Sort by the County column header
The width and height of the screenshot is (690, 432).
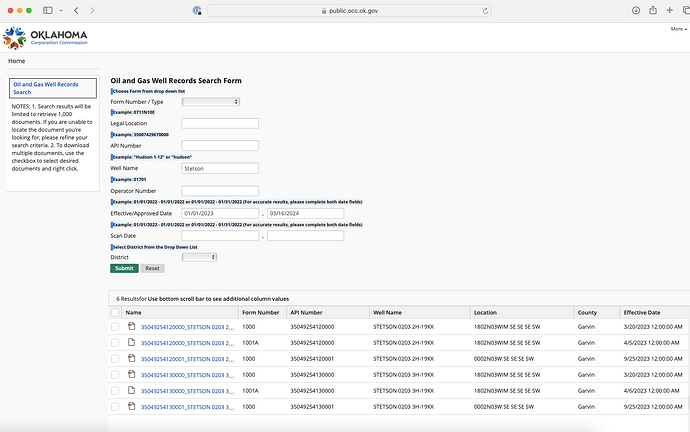pyautogui.click(x=587, y=312)
